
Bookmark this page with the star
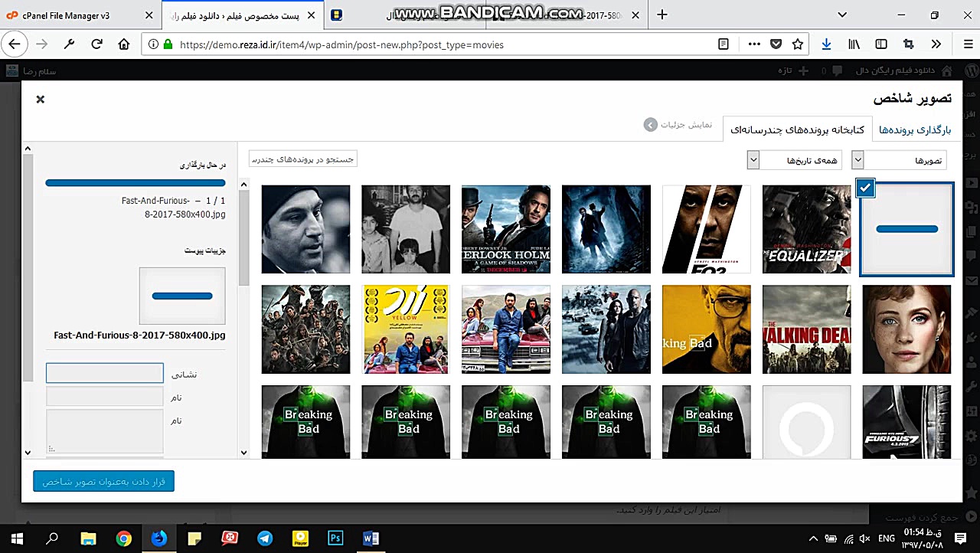pyautogui.click(x=798, y=44)
